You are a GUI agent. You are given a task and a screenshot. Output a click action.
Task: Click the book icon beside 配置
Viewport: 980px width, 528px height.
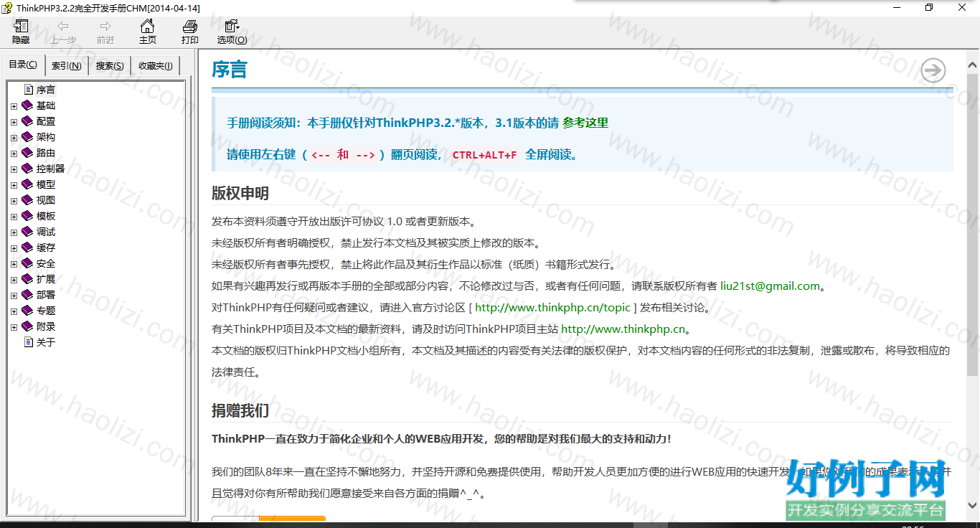pos(27,121)
